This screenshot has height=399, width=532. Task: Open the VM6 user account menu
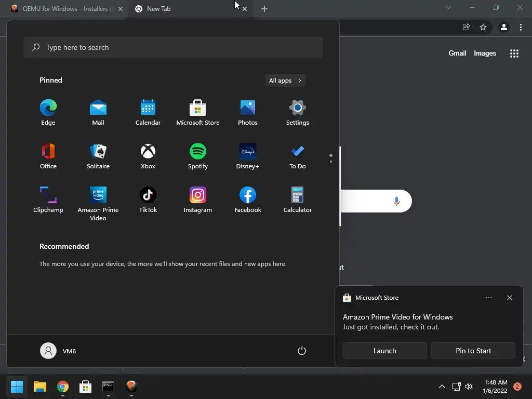pyautogui.click(x=58, y=351)
